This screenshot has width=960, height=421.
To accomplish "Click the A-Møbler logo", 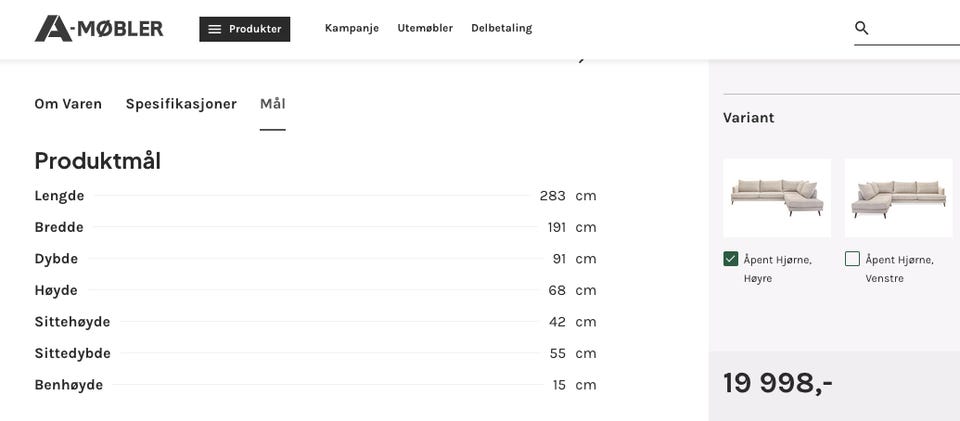I will [x=99, y=28].
